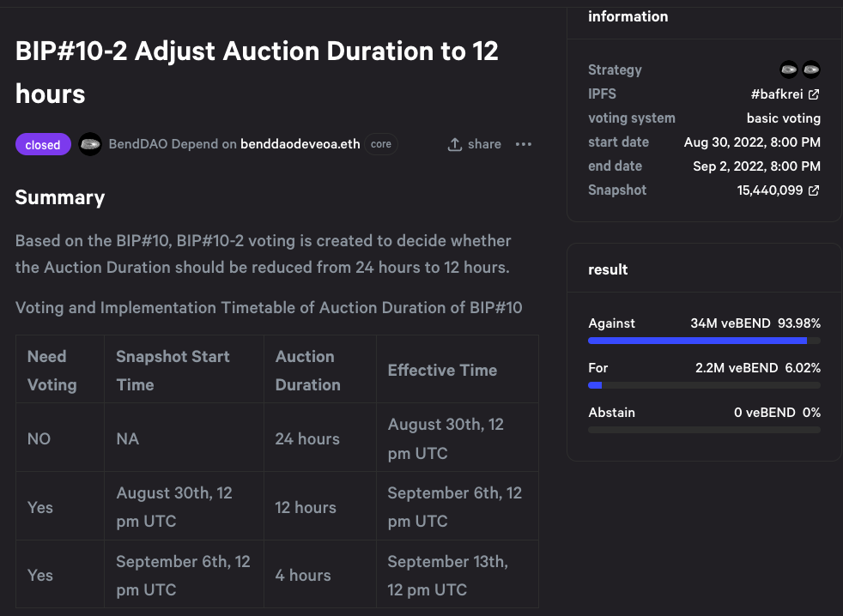
Task: Open the benddaodeveoa.eth author profile
Action: [300, 144]
